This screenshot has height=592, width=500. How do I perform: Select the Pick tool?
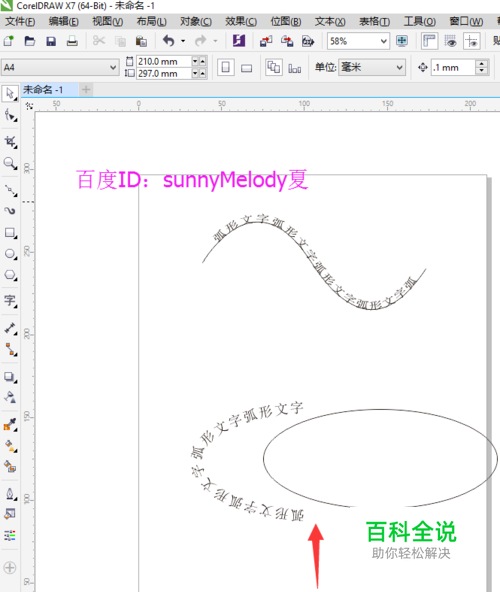pos(10,93)
